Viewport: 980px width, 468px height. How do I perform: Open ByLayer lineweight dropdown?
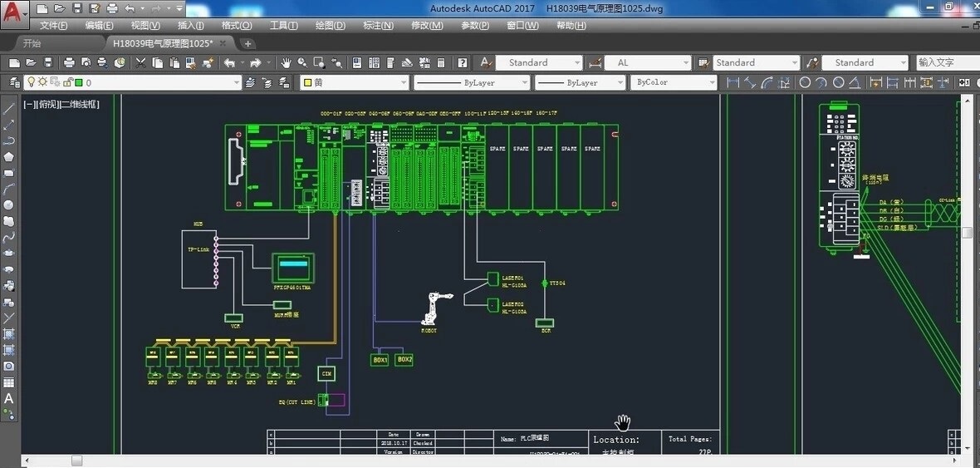click(x=580, y=82)
